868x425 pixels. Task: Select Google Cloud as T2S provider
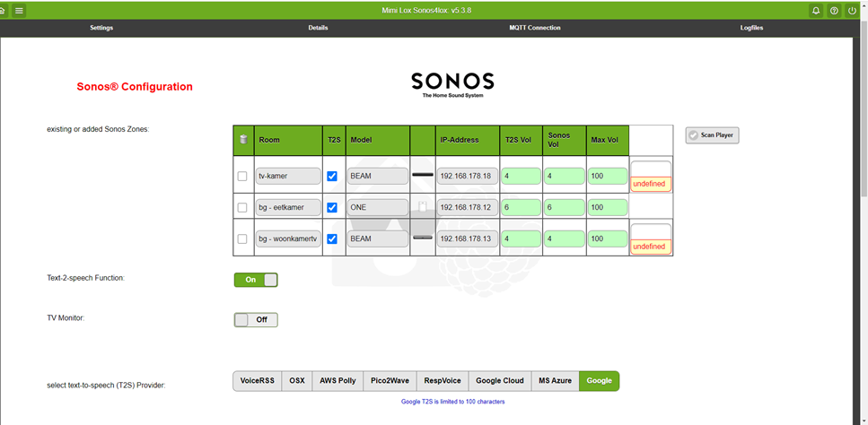(x=500, y=381)
